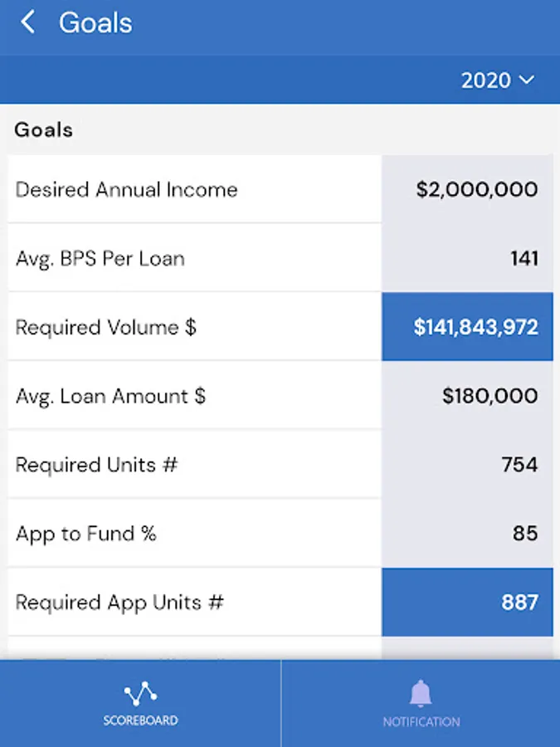The height and width of the screenshot is (747, 560).
Task: Edit the $180,000 average loan amount
Action: pyautogui.click(x=467, y=395)
